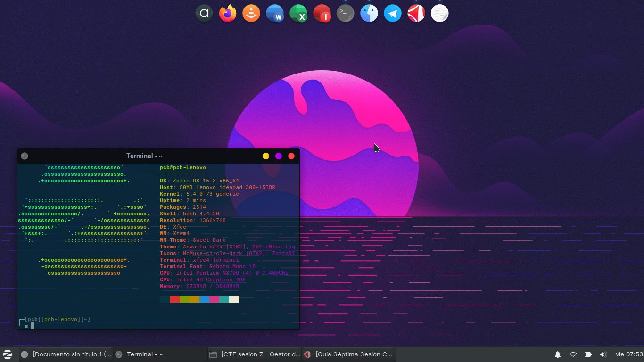This screenshot has width=644, height=362.
Task: Open the volume control in the tray
Action: [603, 354]
